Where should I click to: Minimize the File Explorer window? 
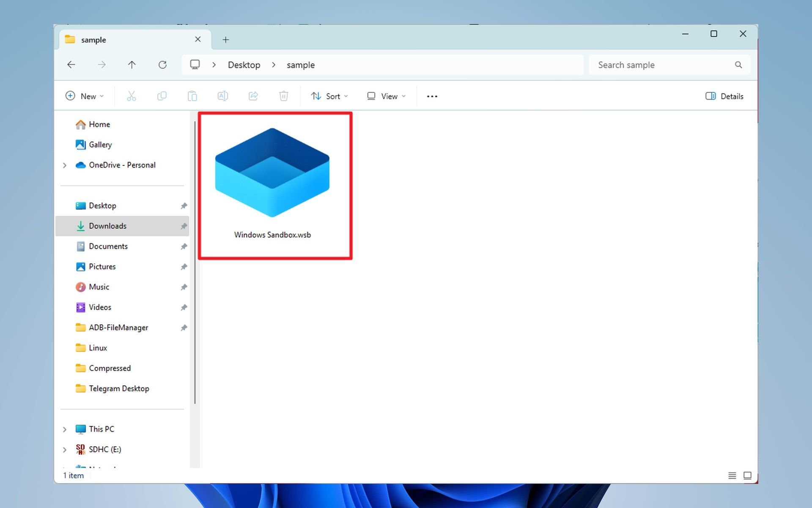coord(685,34)
